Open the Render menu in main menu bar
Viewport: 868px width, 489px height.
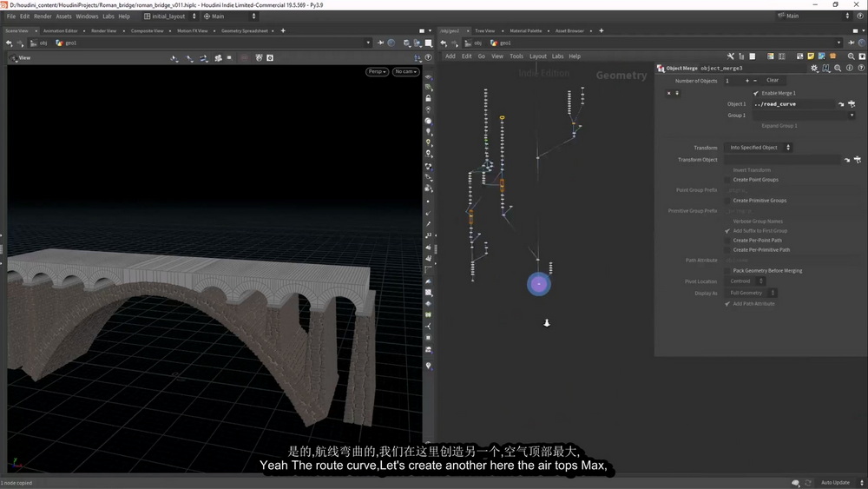coord(43,16)
